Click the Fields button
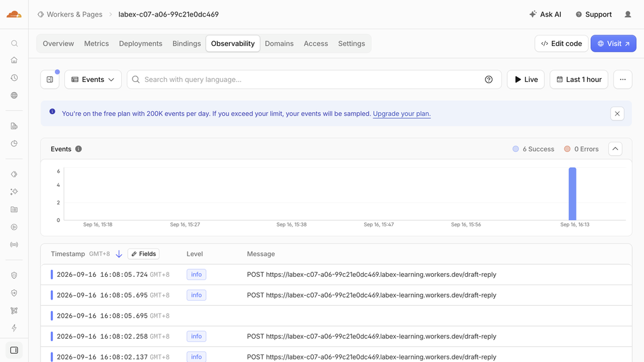The height and width of the screenshot is (362, 644). (143, 254)
